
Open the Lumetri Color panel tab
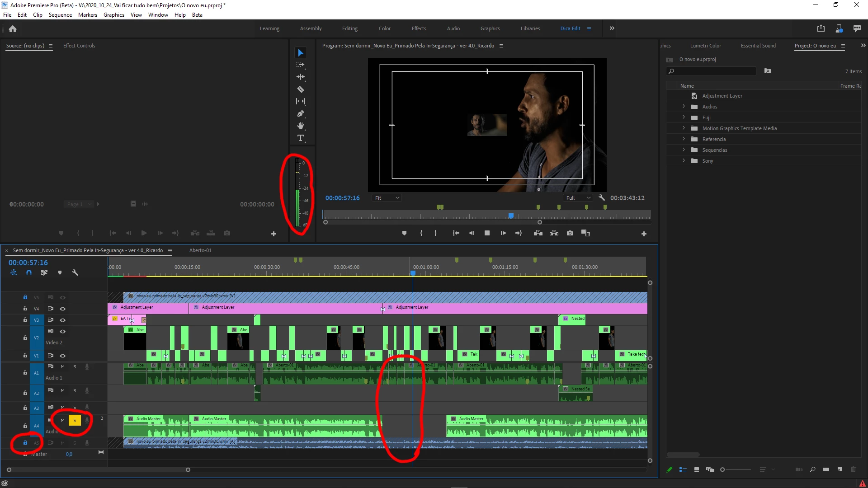click(x=705, y=46)
